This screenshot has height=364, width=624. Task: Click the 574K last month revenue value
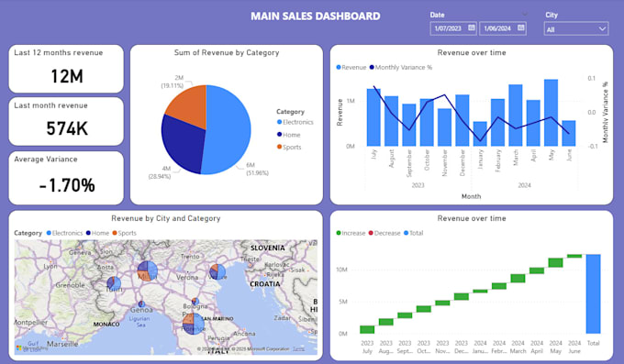(x=67, y=128)
